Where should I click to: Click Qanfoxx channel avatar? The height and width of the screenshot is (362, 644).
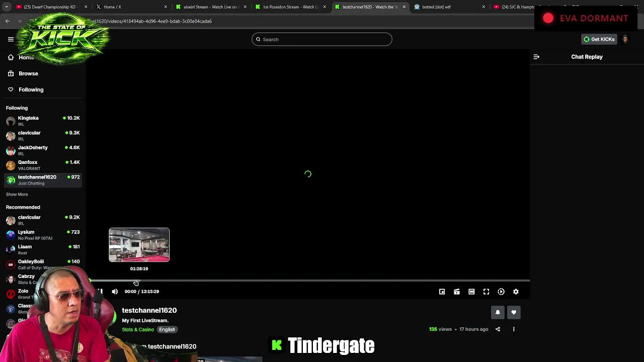coord(11,165)
